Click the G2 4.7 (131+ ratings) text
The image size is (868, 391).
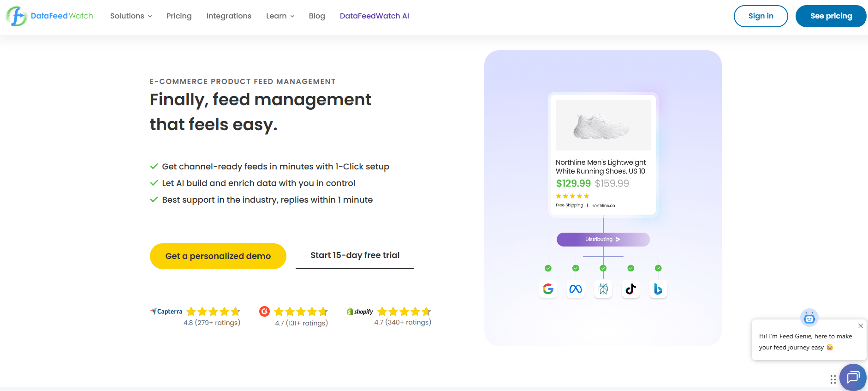[x=302, y=323]
